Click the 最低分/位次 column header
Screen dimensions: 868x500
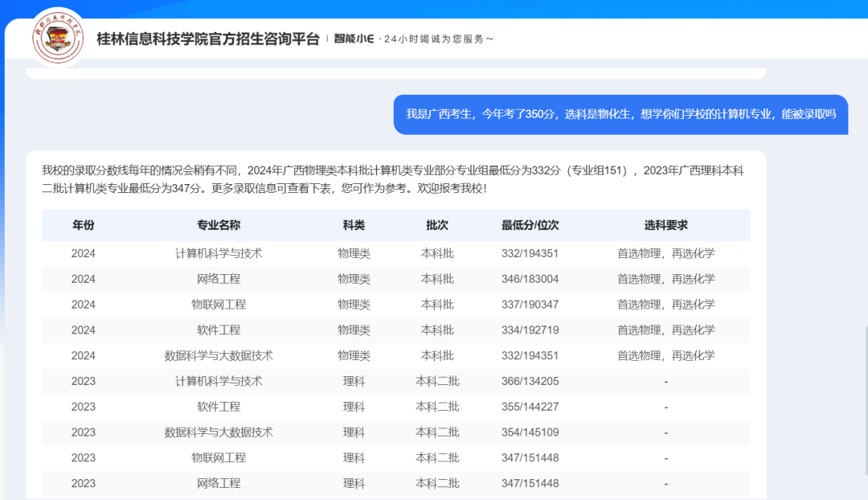530,225
